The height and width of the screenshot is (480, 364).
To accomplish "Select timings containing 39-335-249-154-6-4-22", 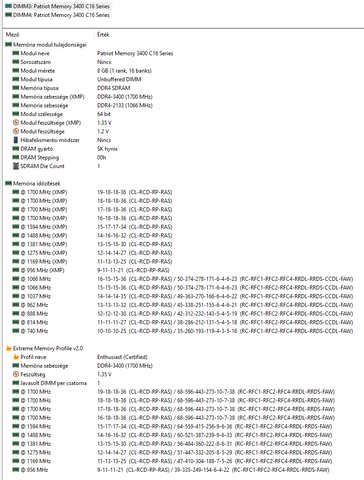I will 213,470.
